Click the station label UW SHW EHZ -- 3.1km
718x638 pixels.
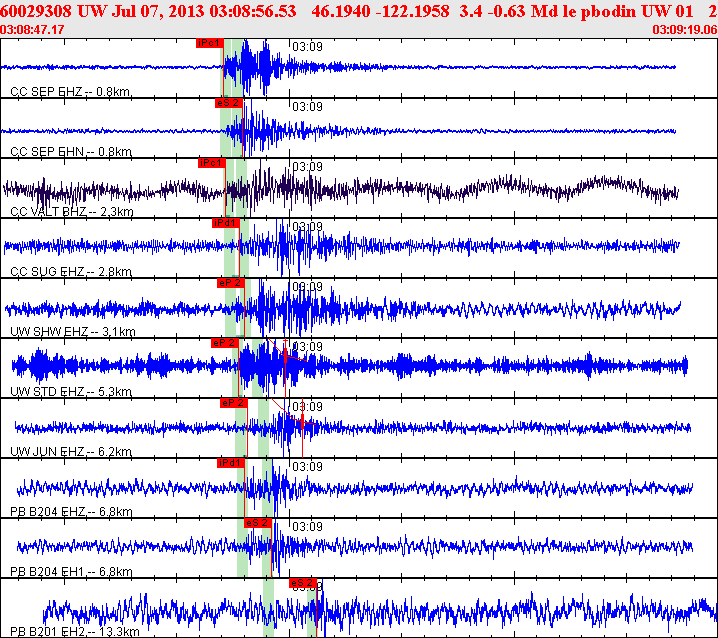[x=73, y=332]
